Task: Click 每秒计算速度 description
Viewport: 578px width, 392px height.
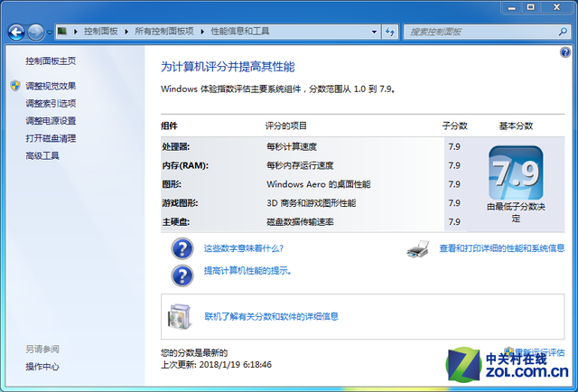Action: [292, 146]
